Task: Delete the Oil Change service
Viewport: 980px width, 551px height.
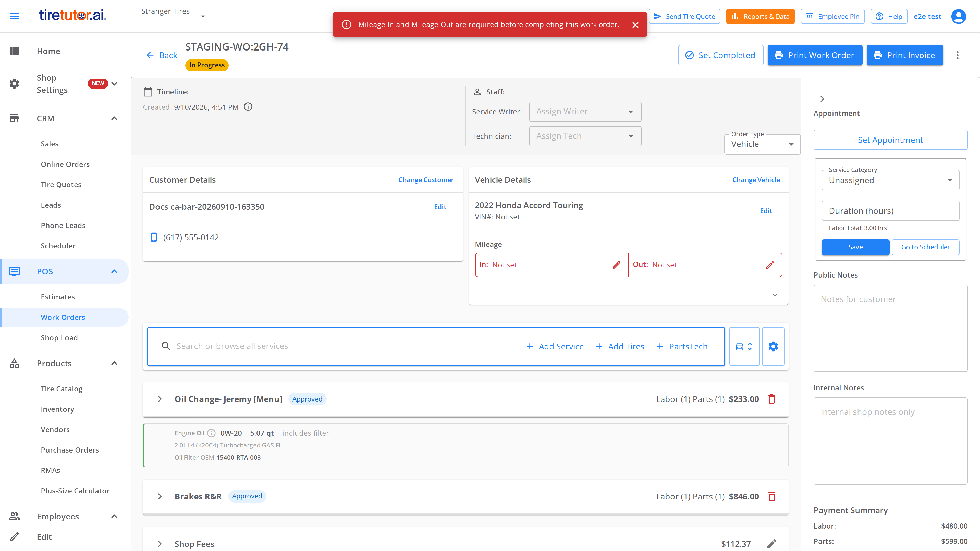Action: (771, 399)
